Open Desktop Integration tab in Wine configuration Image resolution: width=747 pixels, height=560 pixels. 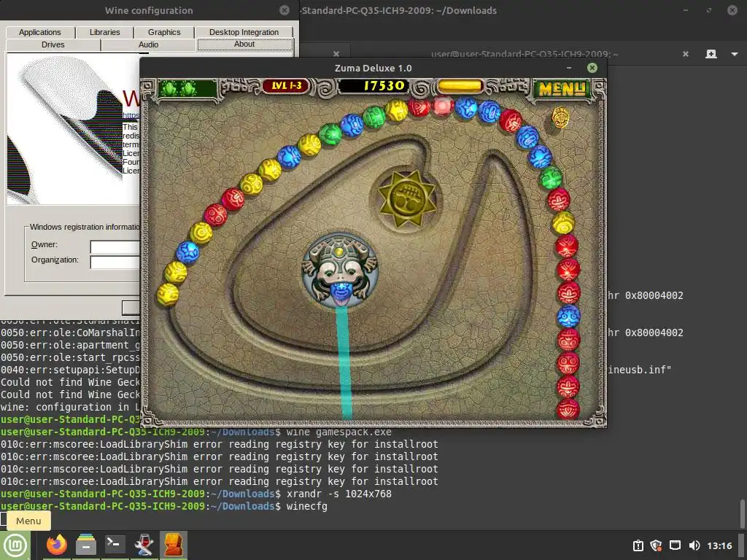pos(244,32)
